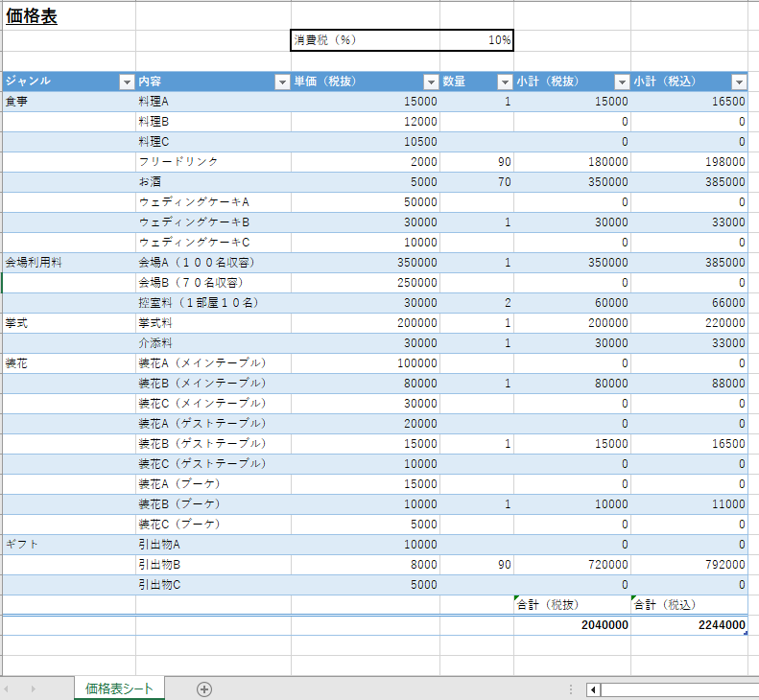Open the ジャンル column filter dropdown
The height and width of the screenshot is (700, 759).
pos(126,82)
